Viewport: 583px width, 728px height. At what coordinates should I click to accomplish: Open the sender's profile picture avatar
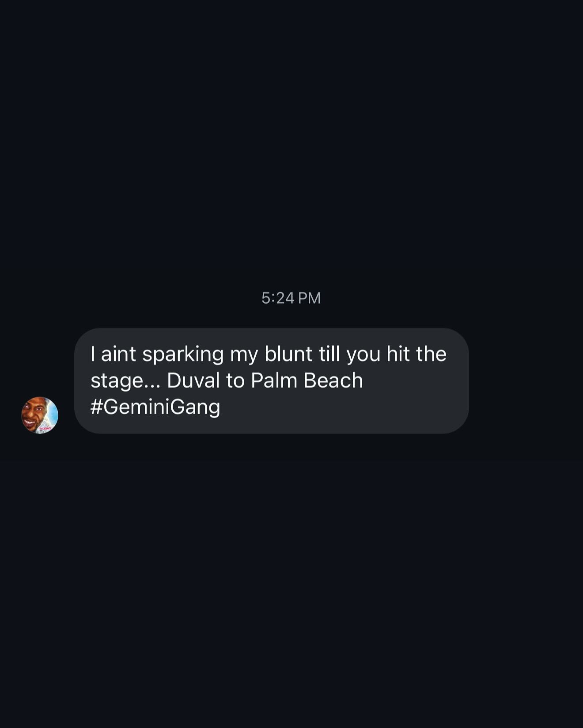[x=40, y=415]
